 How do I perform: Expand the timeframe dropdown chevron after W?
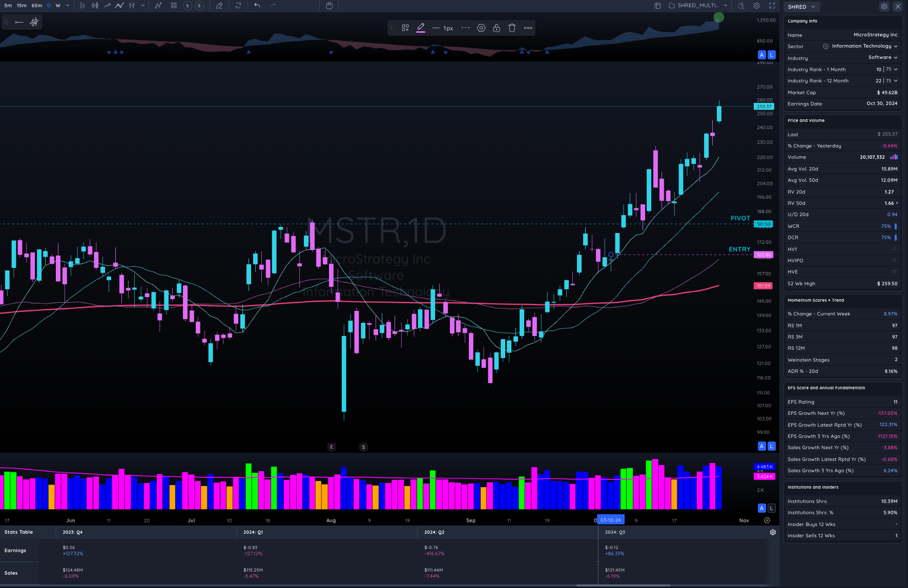[x=68, y=6]
